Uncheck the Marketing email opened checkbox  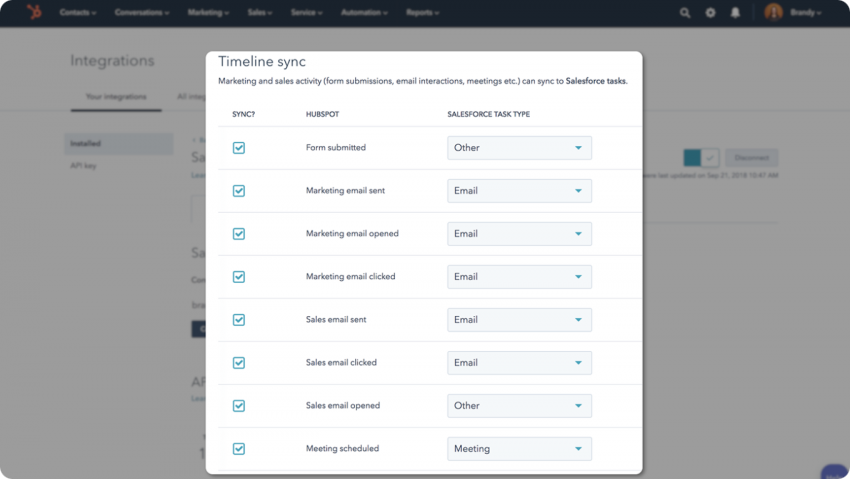tap(239, 234)
